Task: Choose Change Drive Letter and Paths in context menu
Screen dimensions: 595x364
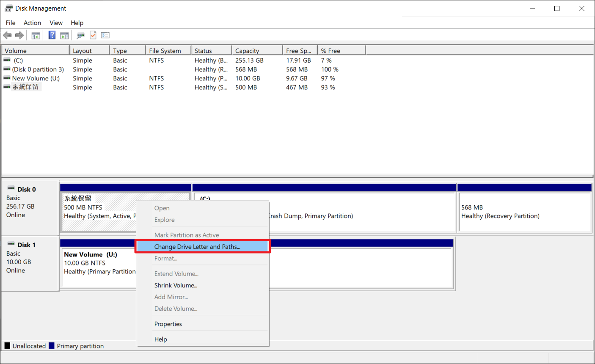Action: click(203, 247)
